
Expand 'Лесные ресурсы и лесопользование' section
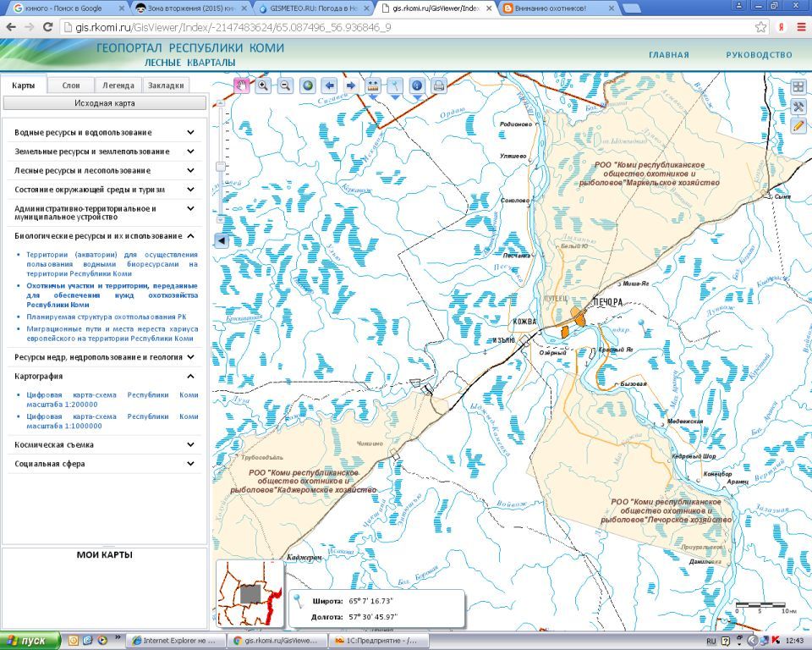click(x=191, y=171)
